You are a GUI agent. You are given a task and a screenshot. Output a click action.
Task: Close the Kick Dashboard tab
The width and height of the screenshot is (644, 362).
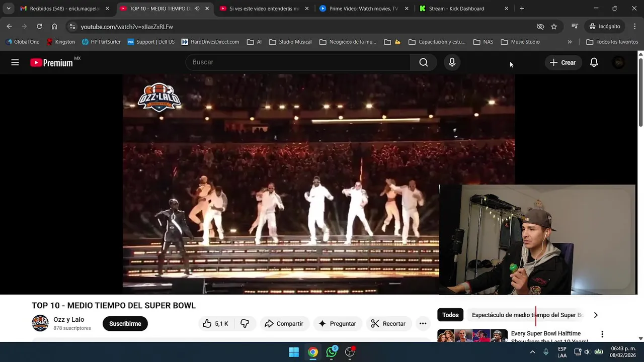click(506, 9)
